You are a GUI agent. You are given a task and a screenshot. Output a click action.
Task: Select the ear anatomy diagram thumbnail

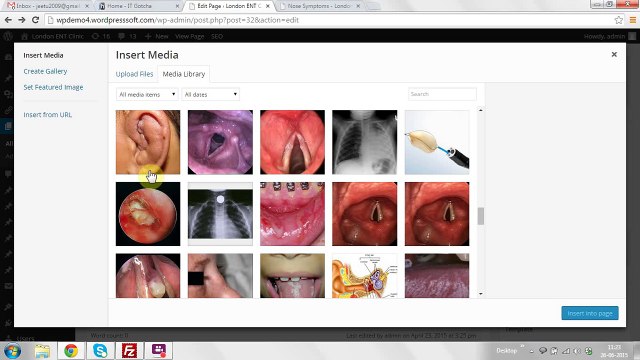364,276
